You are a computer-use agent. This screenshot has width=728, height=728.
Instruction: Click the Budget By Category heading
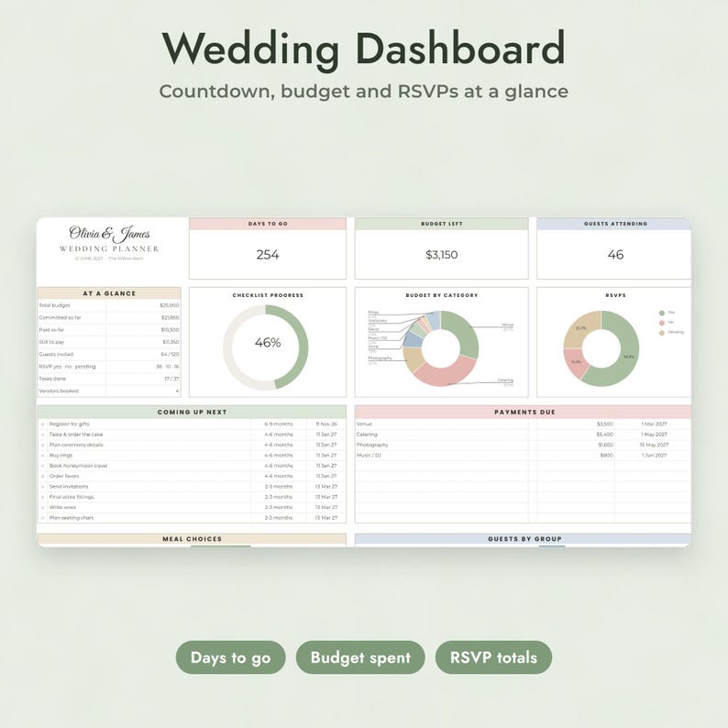[x=442, y=295]
